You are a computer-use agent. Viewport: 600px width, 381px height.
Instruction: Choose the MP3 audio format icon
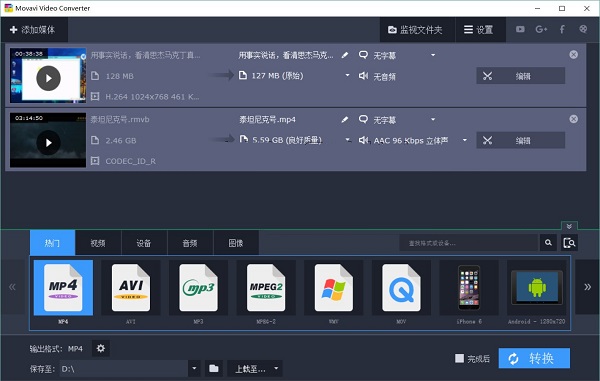(198, 288)
